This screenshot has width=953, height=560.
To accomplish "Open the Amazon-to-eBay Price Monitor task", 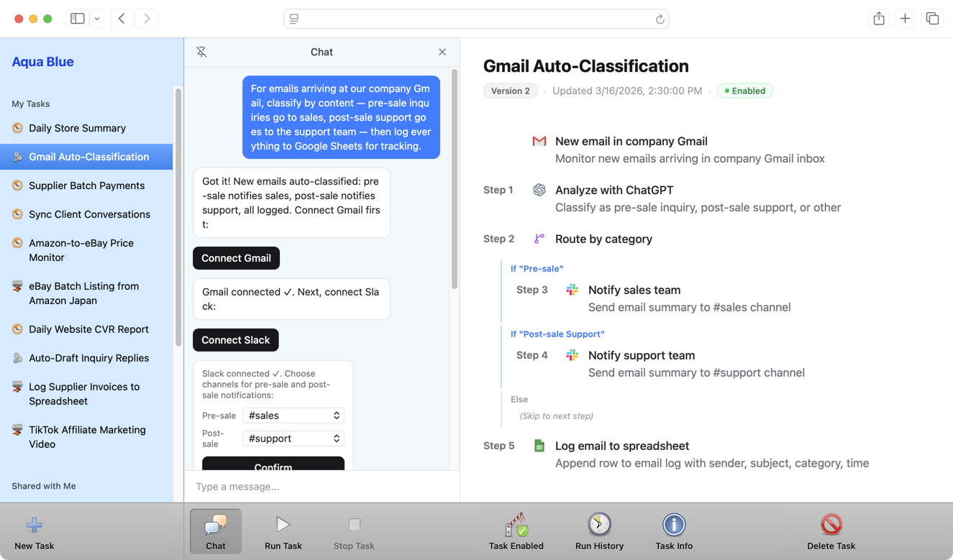I will tap(86, 250).
